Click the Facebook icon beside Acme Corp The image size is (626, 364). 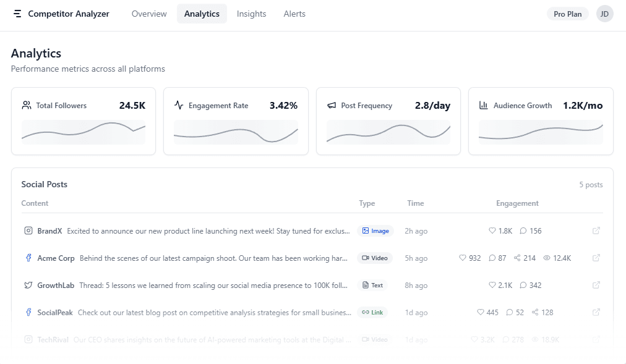pyautogui.click(x=28, y=258)
